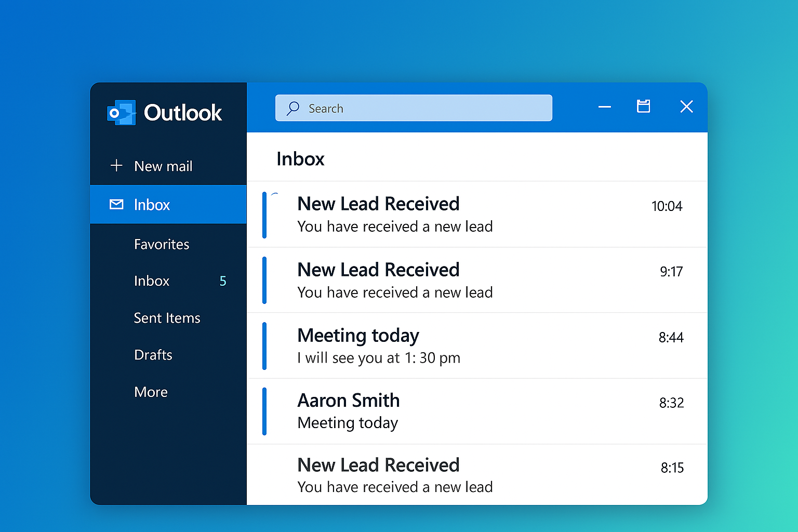Viewport: 798px width, 532px height.
Task: Maximize the Outlook window
Action: coord(643,107)
